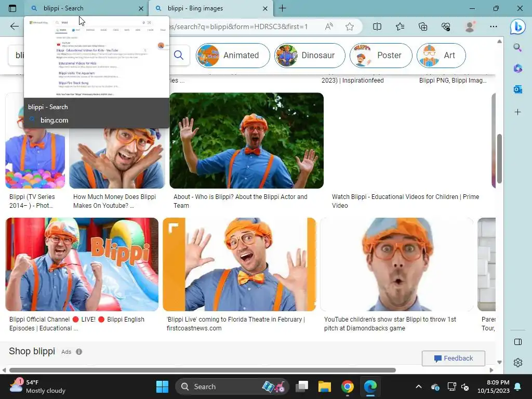Open Microsoft 365 sidebar icon
This screenshot has width=532, height=399.
click(517, 68)
